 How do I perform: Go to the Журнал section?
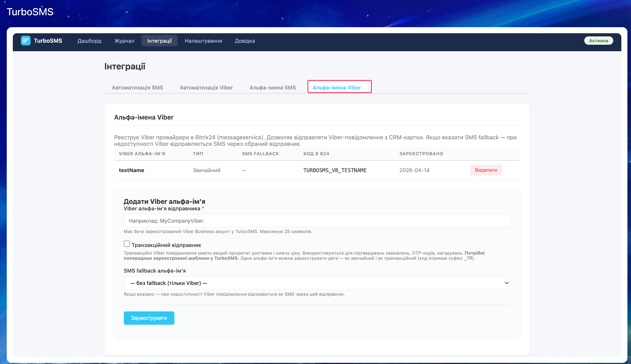(x=124, y=41)
